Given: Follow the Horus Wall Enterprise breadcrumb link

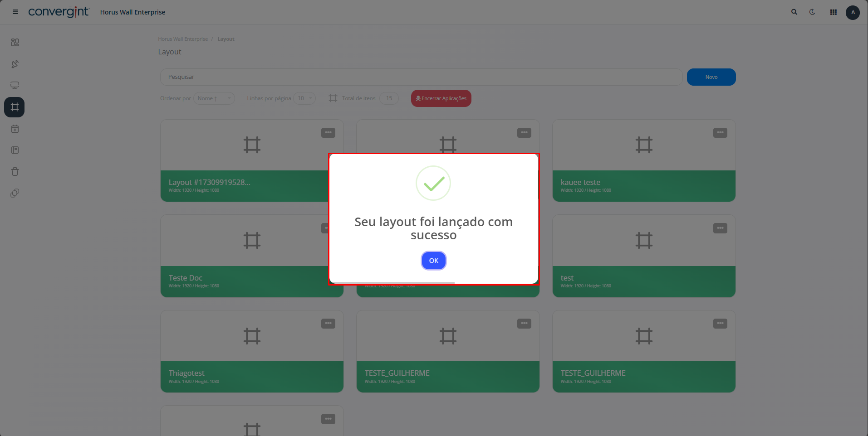Looking at the screenshot, I should point(183,39).
